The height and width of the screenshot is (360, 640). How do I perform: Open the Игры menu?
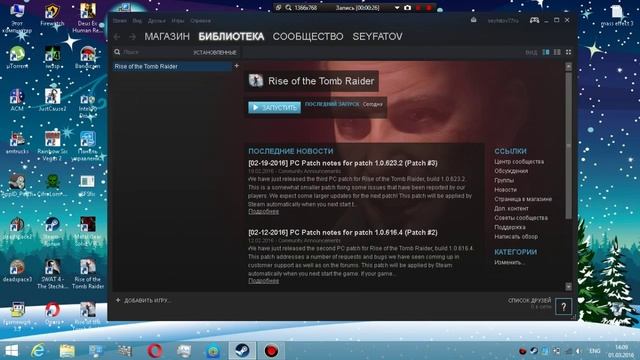pos(178,20)
